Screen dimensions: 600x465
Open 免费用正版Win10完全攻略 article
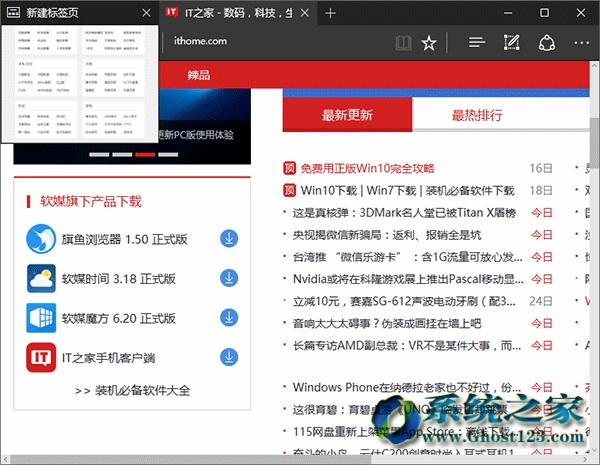click(x=367, y=168)
